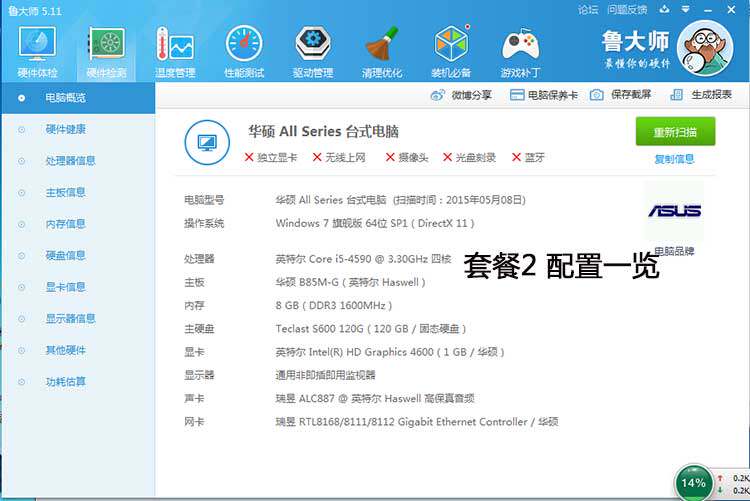Click monitor value 通用非即插即用监视器 text
Viewport: 750px width, 501px height.
(325, 375)
